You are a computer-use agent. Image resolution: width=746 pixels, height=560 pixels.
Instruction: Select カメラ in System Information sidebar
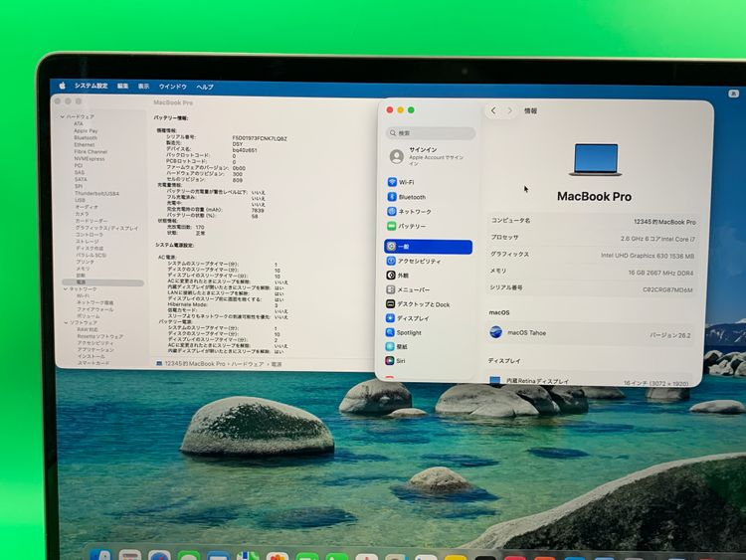click(82, 214)
